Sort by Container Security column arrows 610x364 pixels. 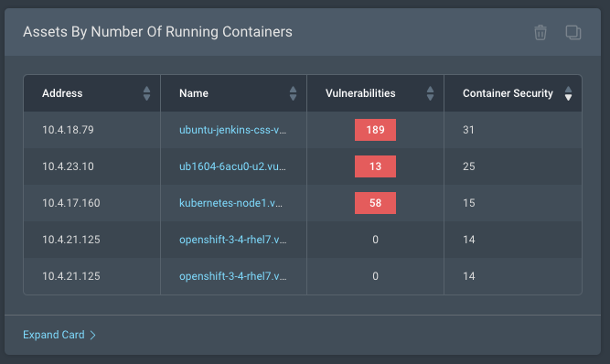pos(568,93)
